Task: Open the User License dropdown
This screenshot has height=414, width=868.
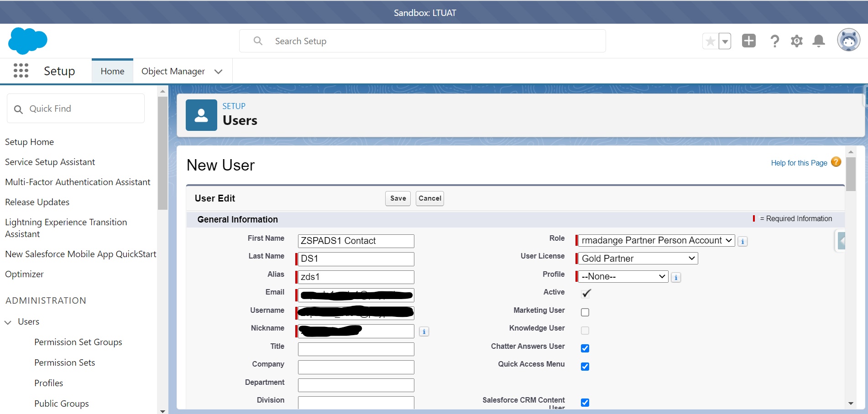Action: point(638,259)
